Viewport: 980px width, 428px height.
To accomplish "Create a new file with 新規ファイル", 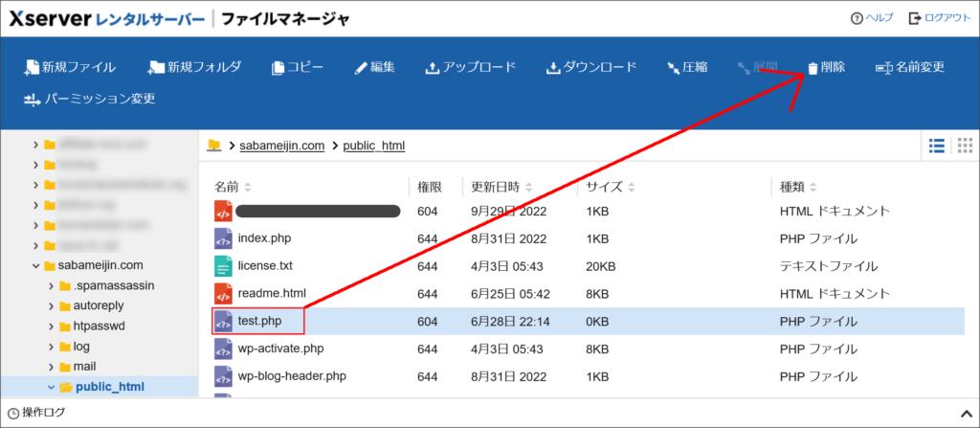I will tap(70, 68).
